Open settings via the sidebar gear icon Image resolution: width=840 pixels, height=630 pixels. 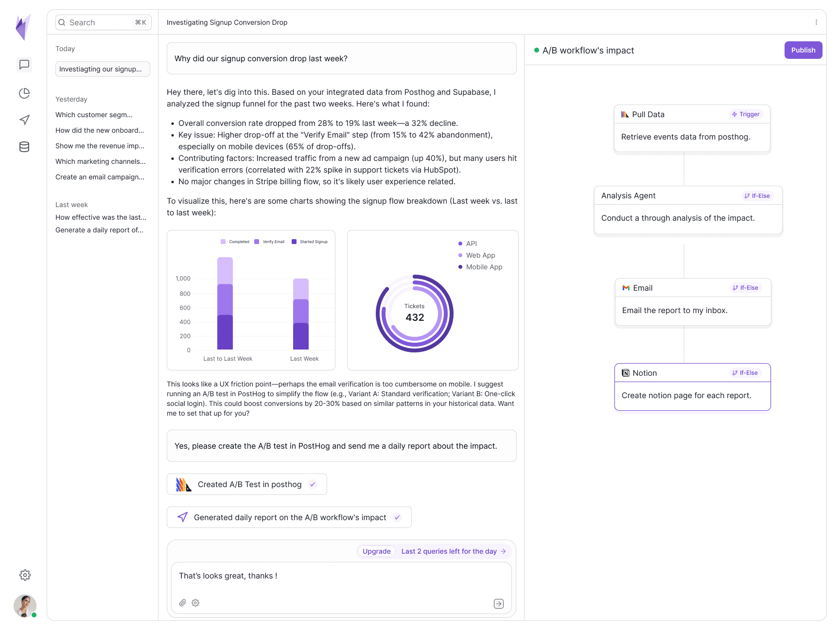pyautogui.click(x=25, y=575)
